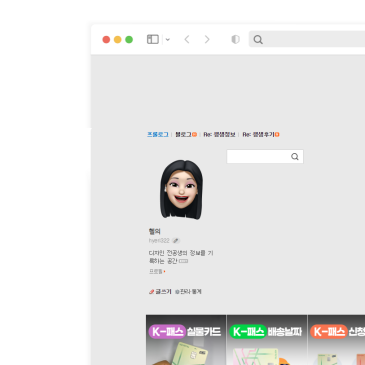This screenshot has width=365, height=365.
Task: Click the memoji profile picture
Action: click(x=182, y=189)
